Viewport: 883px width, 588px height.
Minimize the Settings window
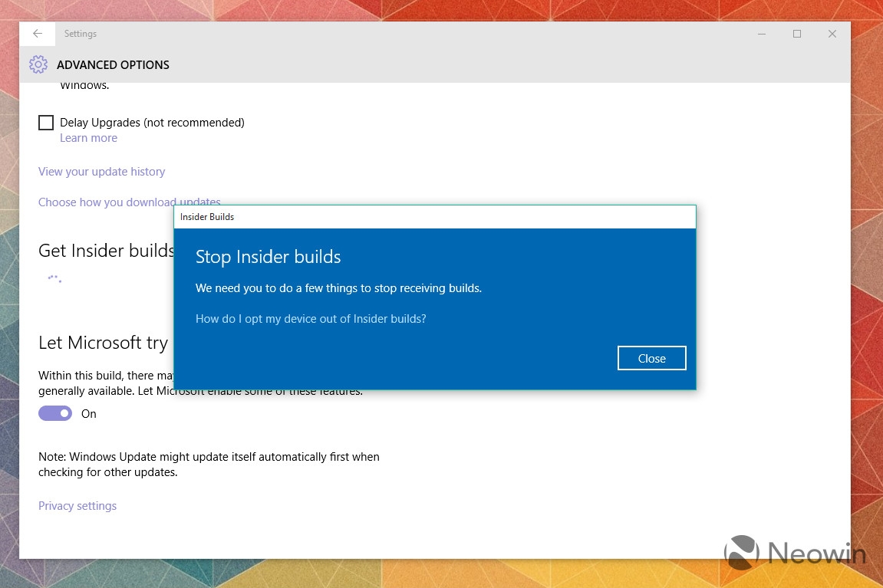point(761,34)
